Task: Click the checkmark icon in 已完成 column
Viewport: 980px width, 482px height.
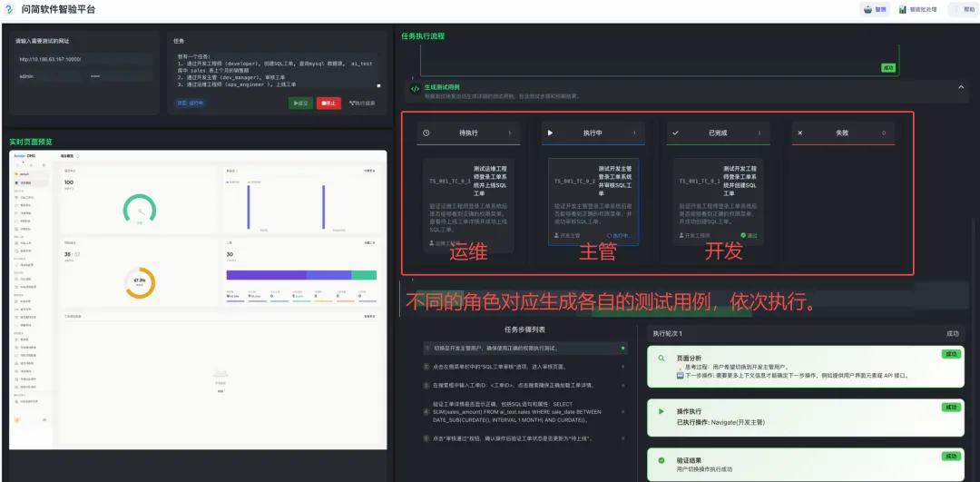Action: (x=676, y=133)
